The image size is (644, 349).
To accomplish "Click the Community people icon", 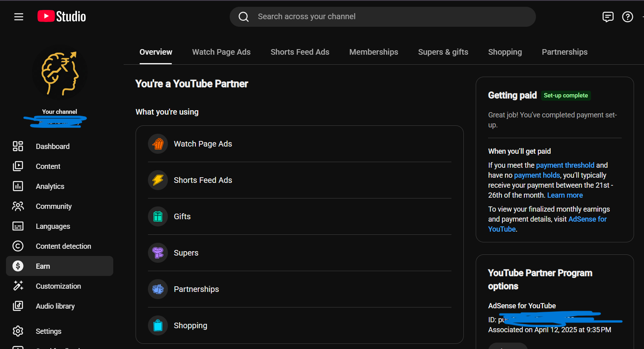I will click(x=18, y=206).
